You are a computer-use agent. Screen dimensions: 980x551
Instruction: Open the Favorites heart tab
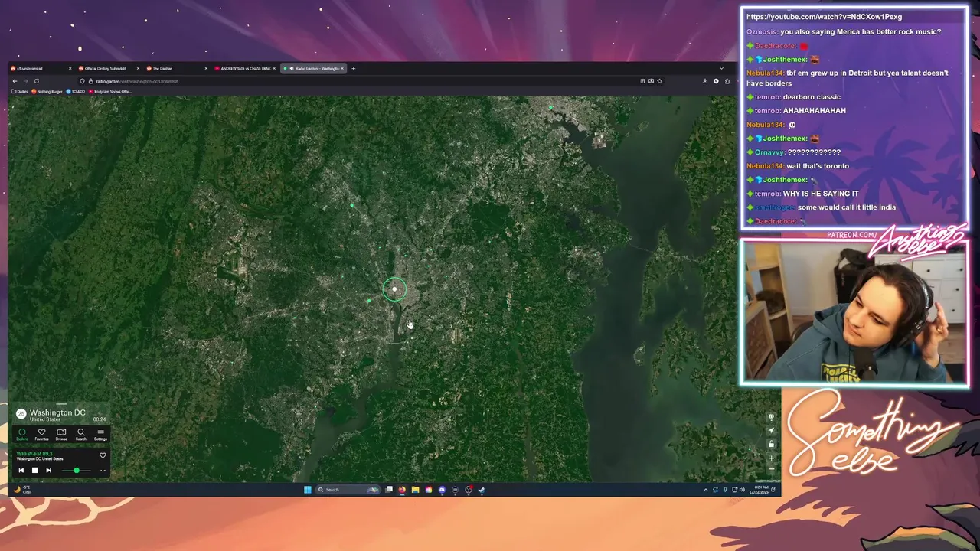coord(42,434)
